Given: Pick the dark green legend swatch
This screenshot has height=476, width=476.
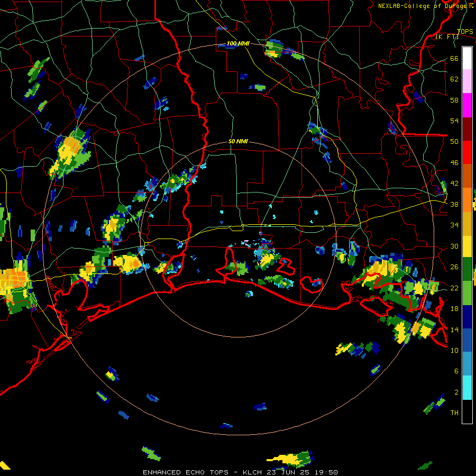Looking at the screenshot, I should point(467,269).
